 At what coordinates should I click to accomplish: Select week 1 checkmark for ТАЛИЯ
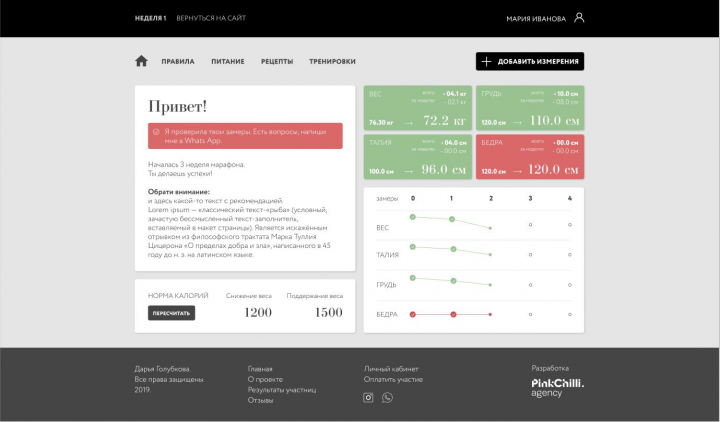click(x=453, y=249)
